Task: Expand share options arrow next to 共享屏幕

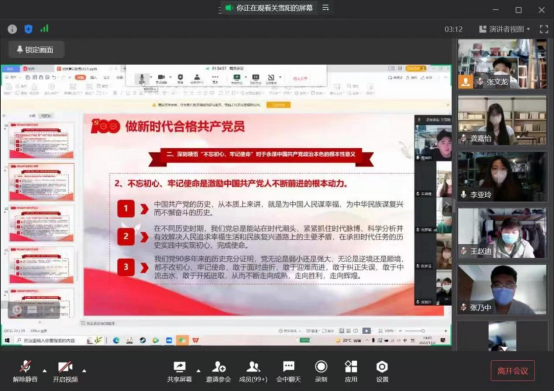Action: coord(198,371)
